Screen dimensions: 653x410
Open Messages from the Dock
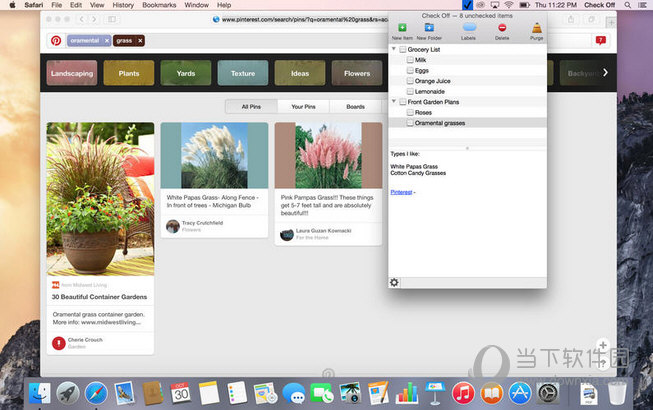pyautogui.click(x=294, y=393)
